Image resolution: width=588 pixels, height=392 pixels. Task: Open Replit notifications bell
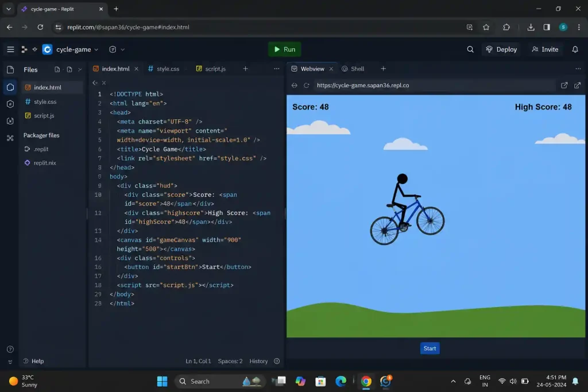pos(575,49)
